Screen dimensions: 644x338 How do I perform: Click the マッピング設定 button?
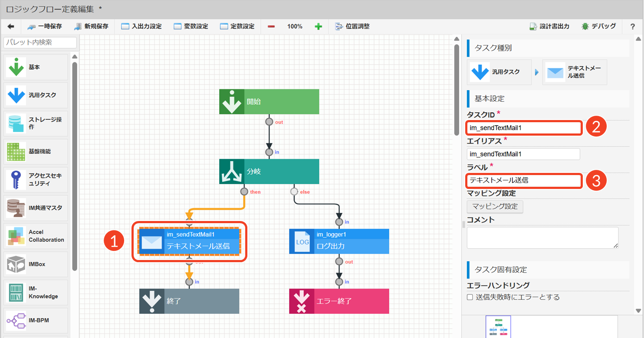coord(495,206)
